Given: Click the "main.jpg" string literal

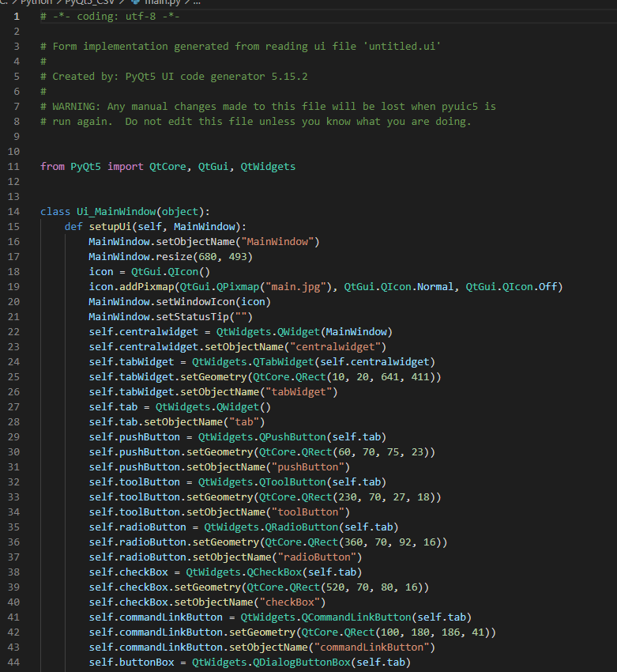Looking at the screenshot, I should (x=296, y=287).
